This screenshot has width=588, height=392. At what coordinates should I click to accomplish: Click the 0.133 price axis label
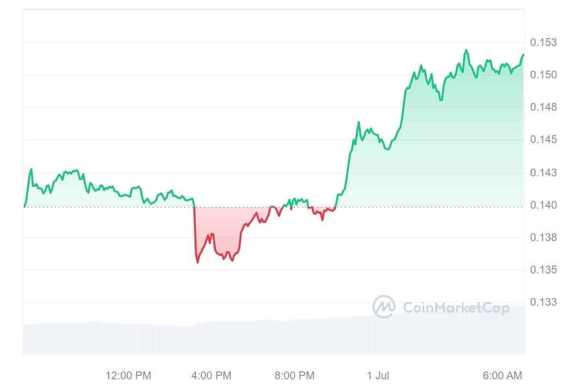point(544,302)
